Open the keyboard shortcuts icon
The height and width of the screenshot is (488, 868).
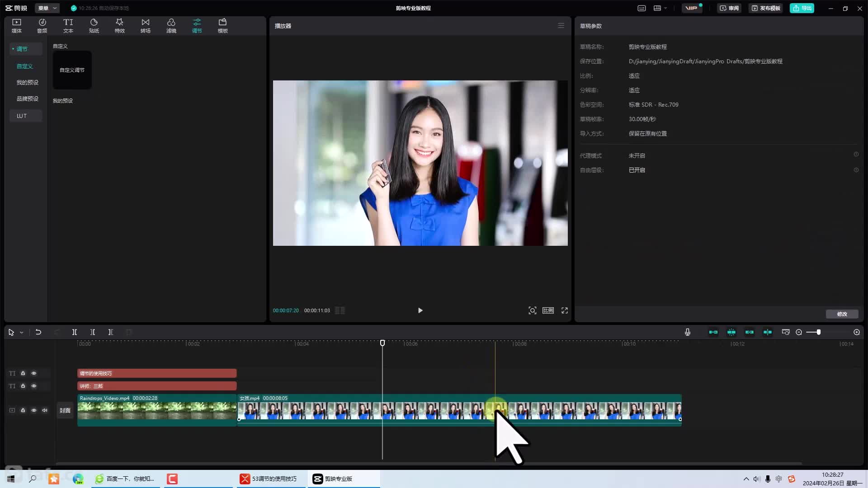[x=642, y=8]
